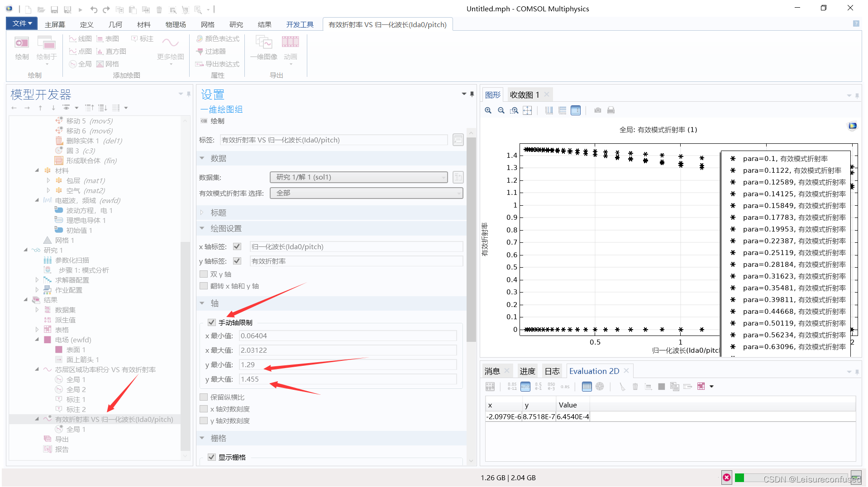This screenshot has height=487, width=868.
Task: Click the settings panel vertical scrollbar
Action: click(x=471, y=240)
